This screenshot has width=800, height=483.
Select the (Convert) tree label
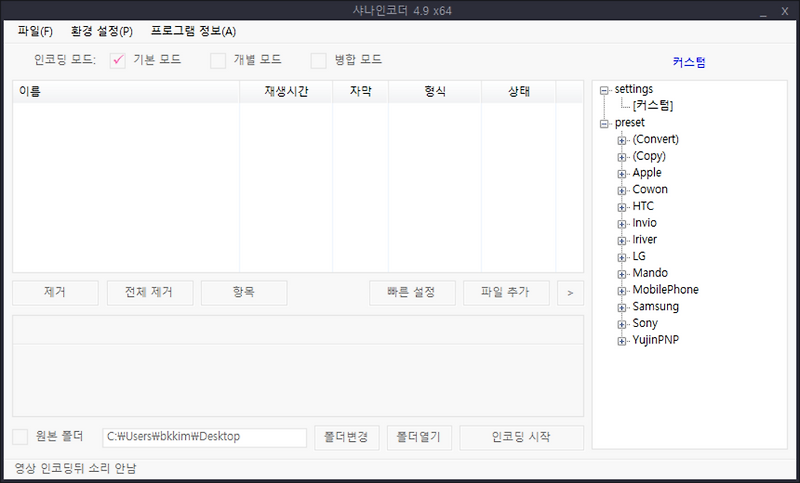point(656,139)
